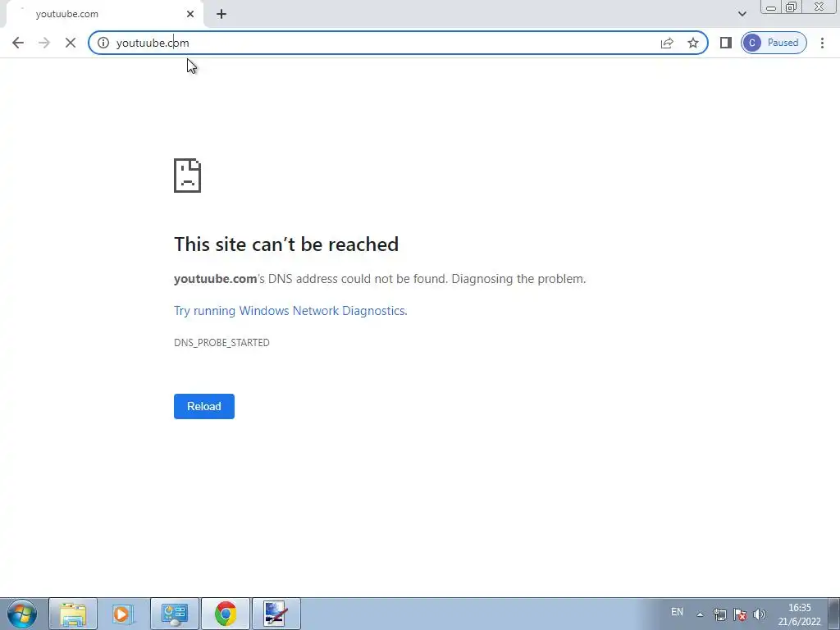The image size is (840, 630).
Task: Expand the tab search dropdown
Action: (x=742, y=14)
